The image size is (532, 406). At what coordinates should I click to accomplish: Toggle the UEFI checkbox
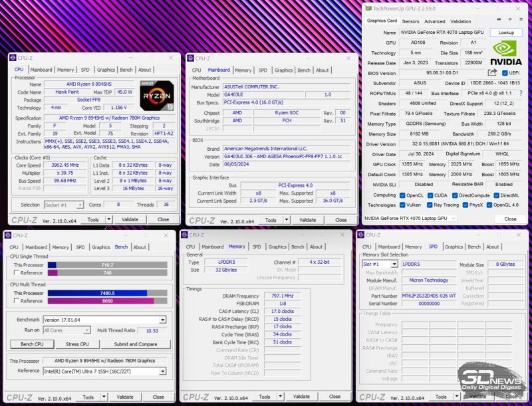click(505, 73)
